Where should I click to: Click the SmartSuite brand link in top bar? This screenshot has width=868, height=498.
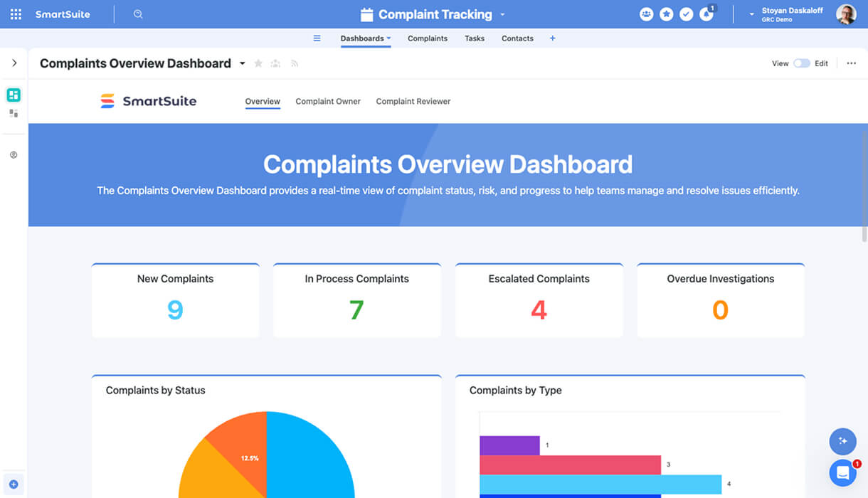point(63,14)
